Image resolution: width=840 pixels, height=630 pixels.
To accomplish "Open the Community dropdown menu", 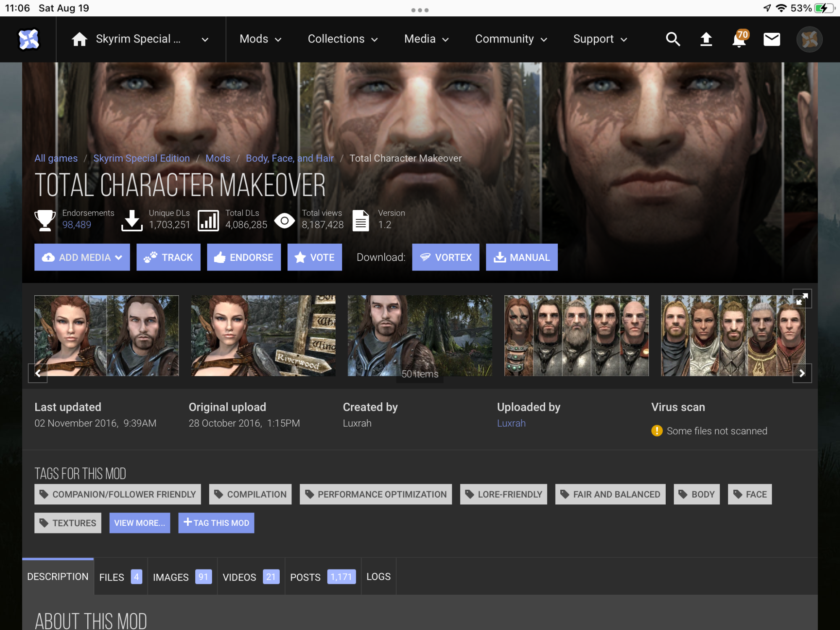I will tap(511, 39).
